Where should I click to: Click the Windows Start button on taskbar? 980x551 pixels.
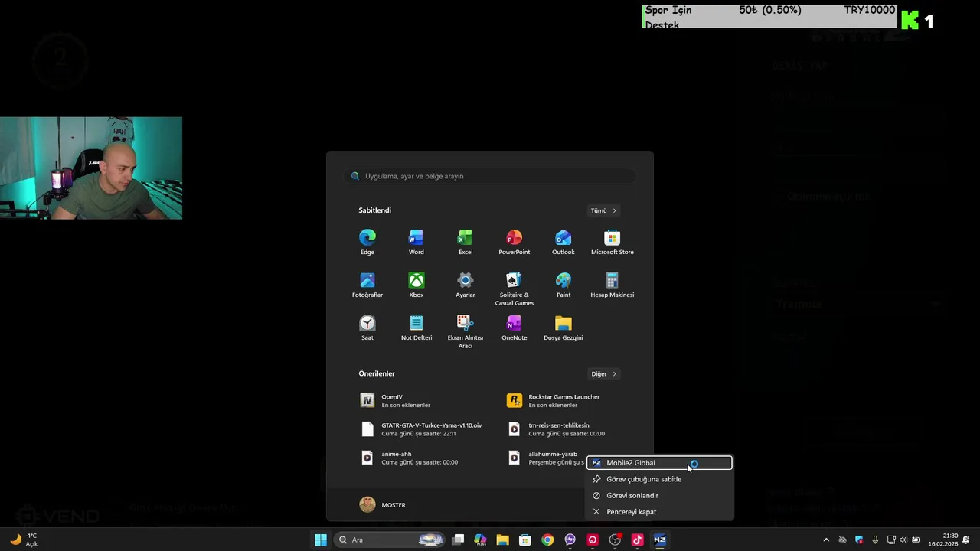tap(321, 540)
